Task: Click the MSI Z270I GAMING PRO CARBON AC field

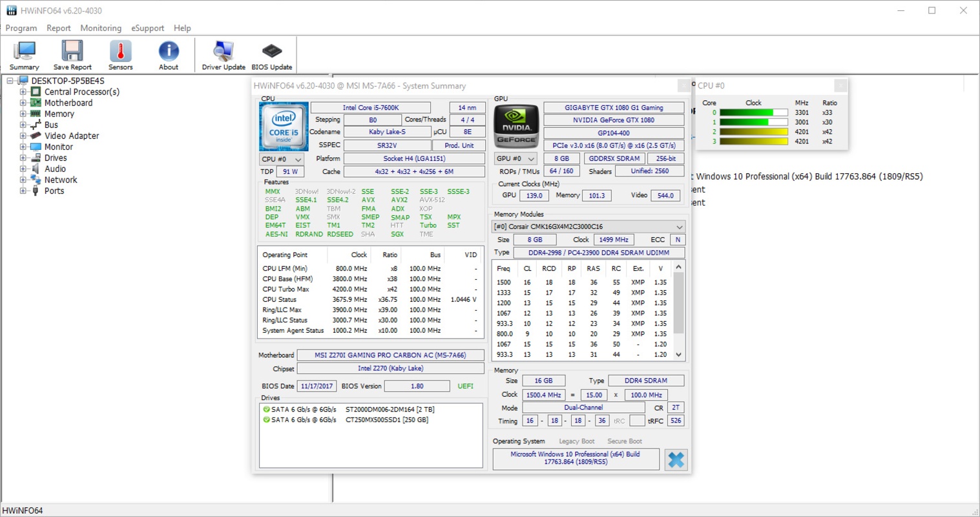Action: (x=390, y=355)
